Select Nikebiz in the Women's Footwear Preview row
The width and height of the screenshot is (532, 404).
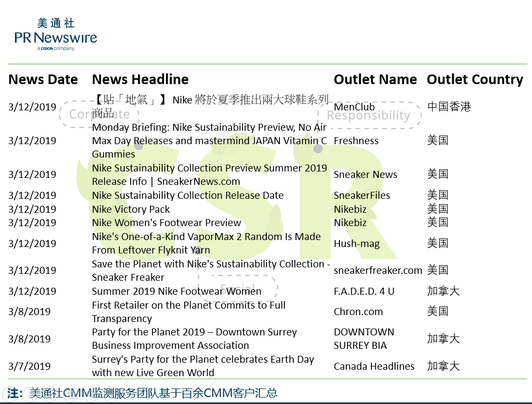[x=350, y=223]
